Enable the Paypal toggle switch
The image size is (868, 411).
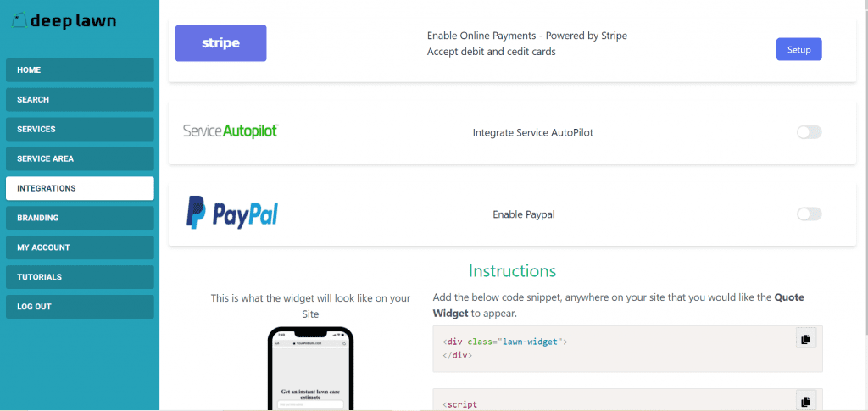click(810, 214)
